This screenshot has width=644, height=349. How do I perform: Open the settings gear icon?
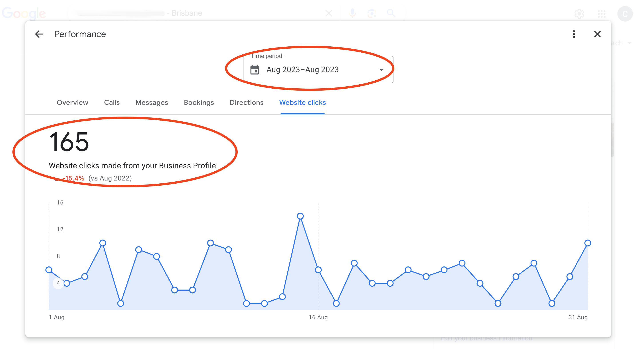pyautogui.click(x=579, y=14)
